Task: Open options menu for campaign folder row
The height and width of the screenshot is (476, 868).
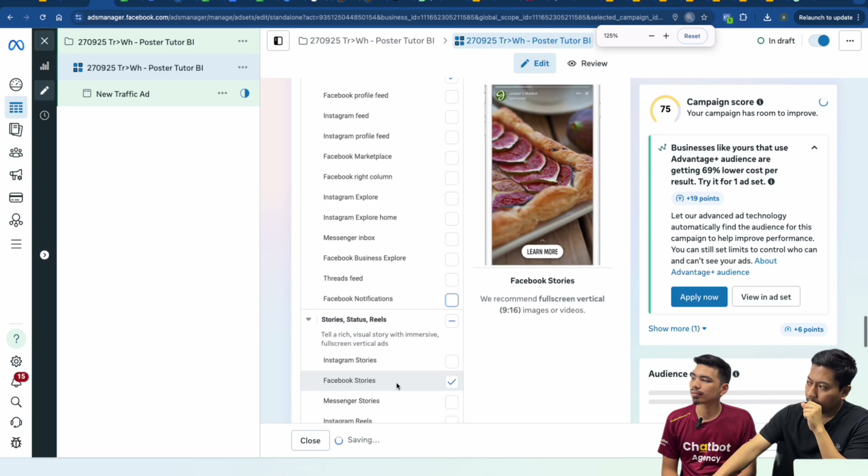Action: (243, 41)
